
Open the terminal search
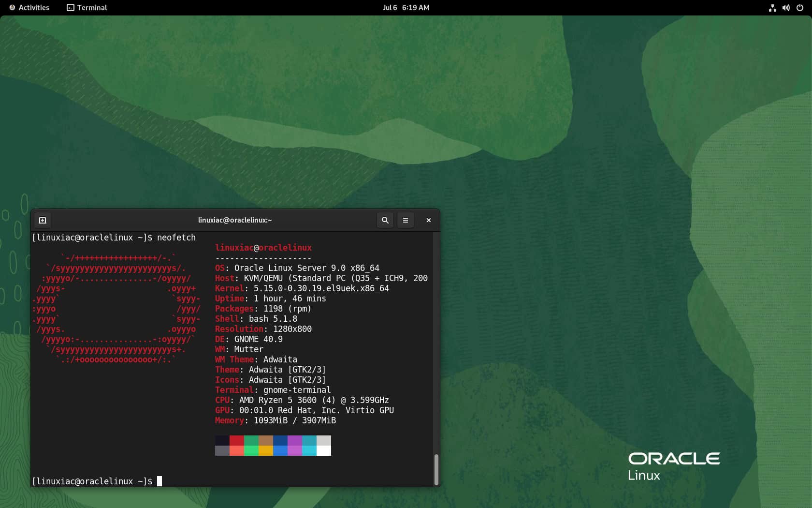(x=385, y=220)
